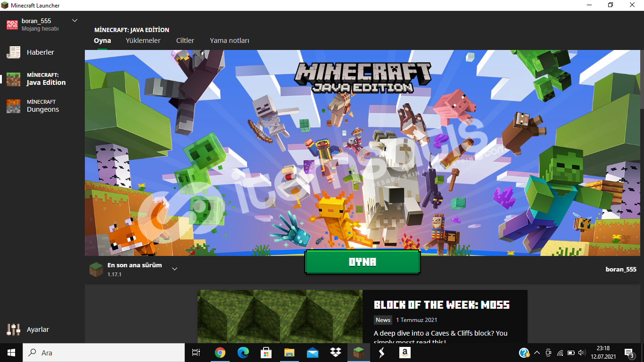This screenshot has width=644, height=362.
Task: Select Minecraft: Java Edition in sidebar
Action: [x=42, y=79]
